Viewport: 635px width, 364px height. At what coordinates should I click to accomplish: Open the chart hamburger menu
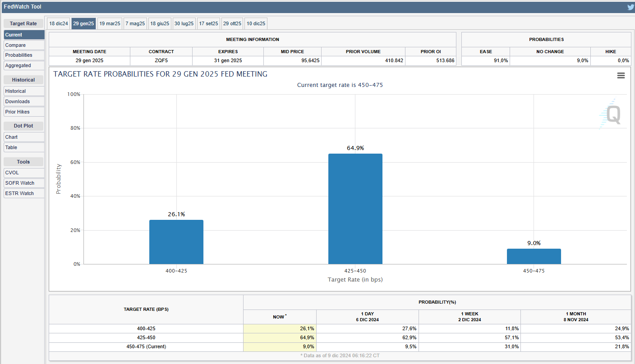(x=621, y=76)
